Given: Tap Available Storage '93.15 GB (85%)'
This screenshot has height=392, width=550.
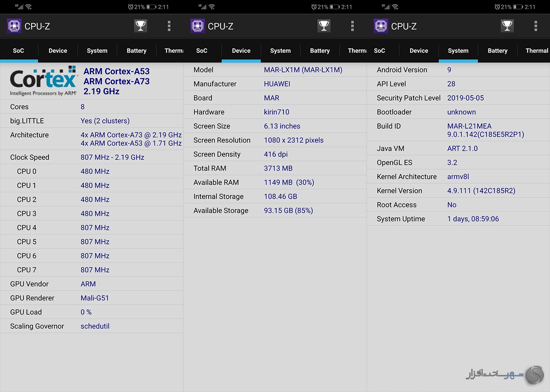Looking at the screenshot, I should point(288,210).
